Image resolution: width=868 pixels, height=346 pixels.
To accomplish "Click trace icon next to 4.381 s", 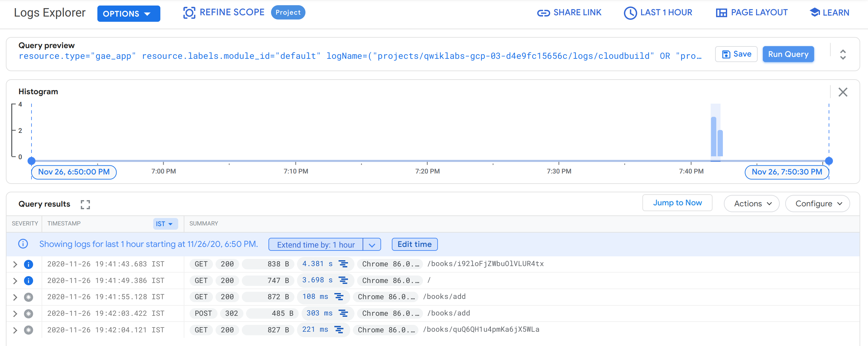I will (x=343, y=264).
